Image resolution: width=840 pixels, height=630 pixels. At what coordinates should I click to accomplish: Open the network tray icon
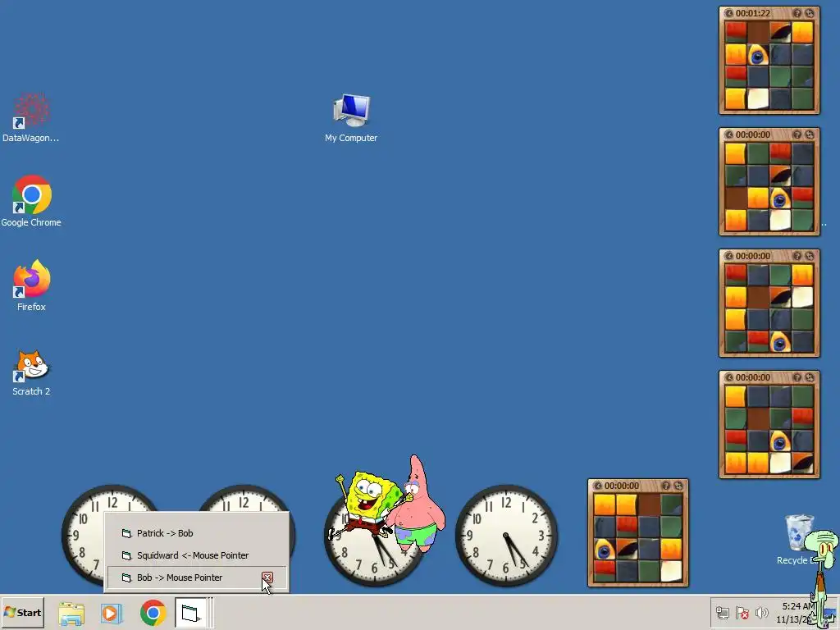[x=723, y=613]
